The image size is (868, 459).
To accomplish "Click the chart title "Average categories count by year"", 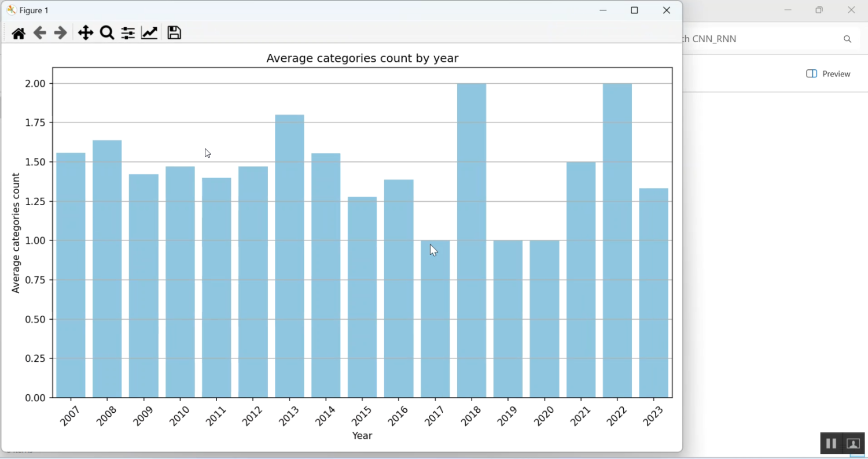I will pos(362,58).
